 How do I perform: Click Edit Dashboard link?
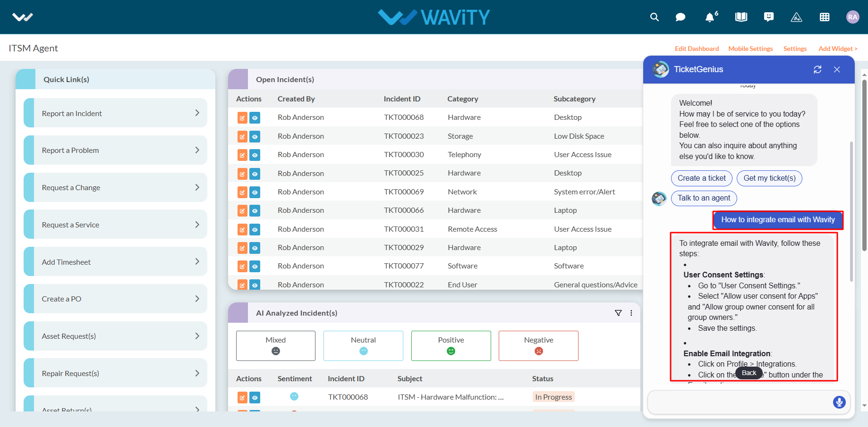[697, 49]
